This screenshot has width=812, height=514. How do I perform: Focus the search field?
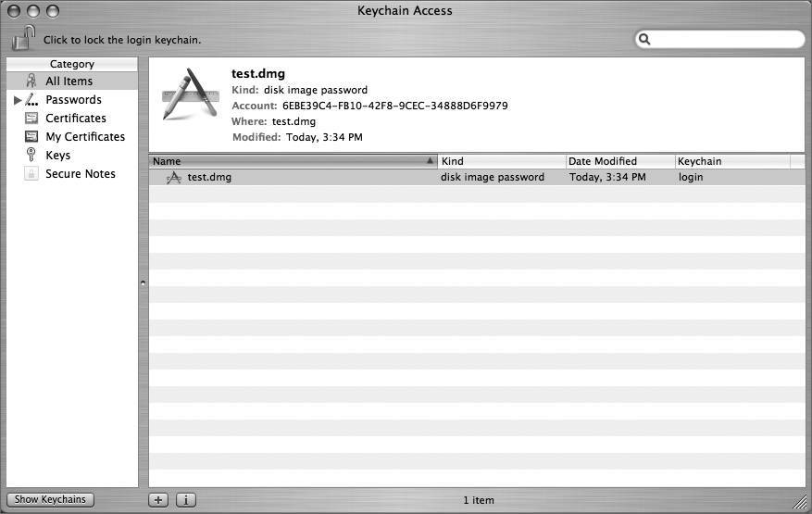coord(719,40)
